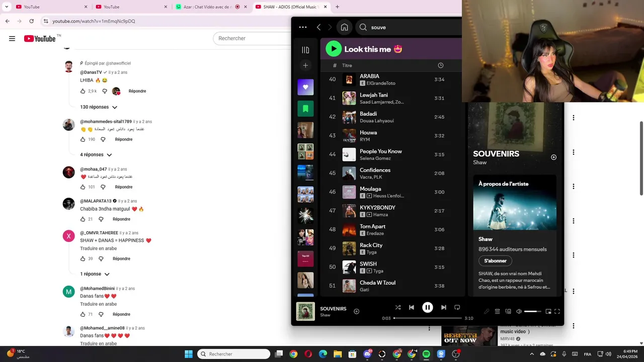Click Répondre under the DanasTV comment
The height and width of the screenshot is (362, 644).
point(137,91)
